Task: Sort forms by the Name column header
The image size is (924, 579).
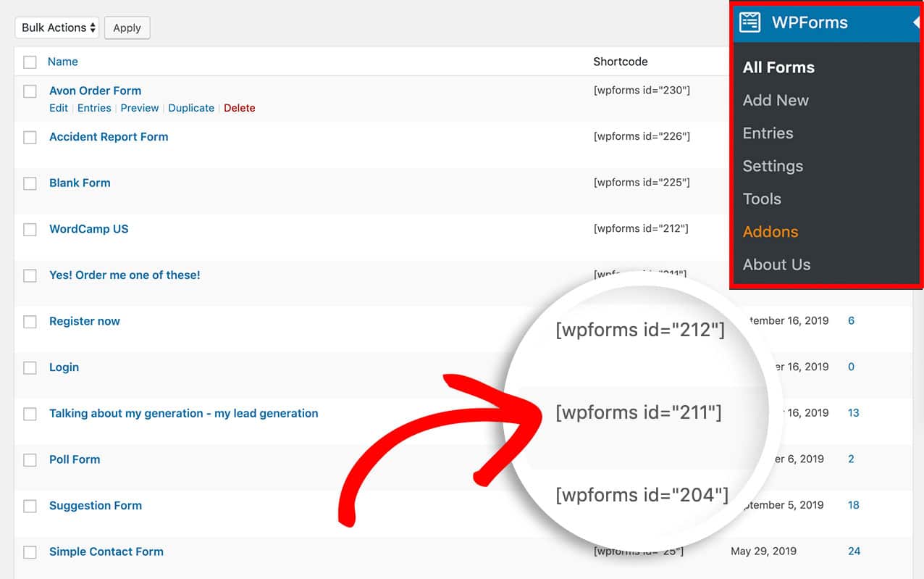Action: [x=63, y=62]
